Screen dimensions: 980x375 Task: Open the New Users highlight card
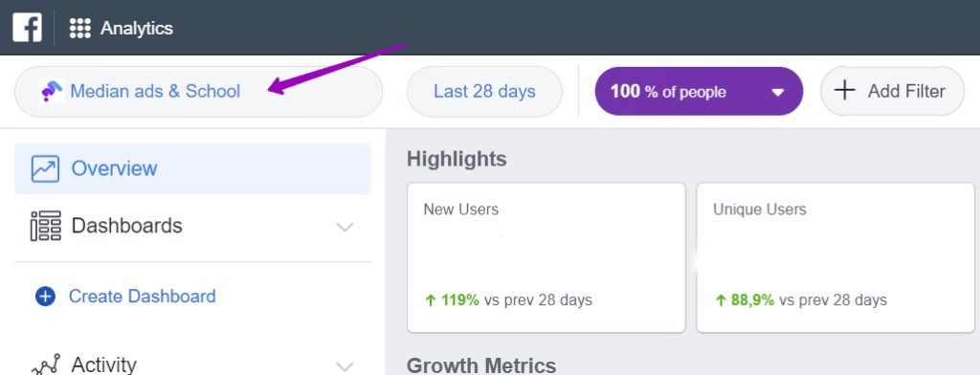[x=546, y=257]
